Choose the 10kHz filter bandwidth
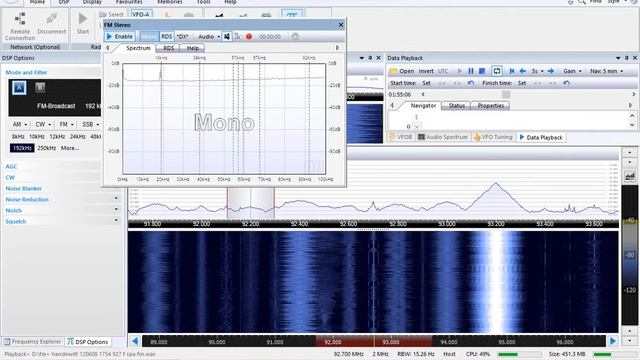 point(37,137)
